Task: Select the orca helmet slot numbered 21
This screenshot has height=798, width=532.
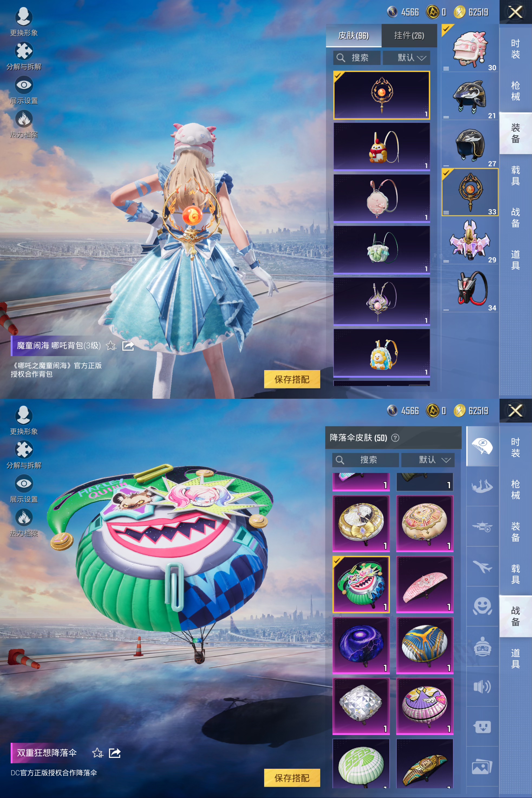Action: click(x=470, y=96)
